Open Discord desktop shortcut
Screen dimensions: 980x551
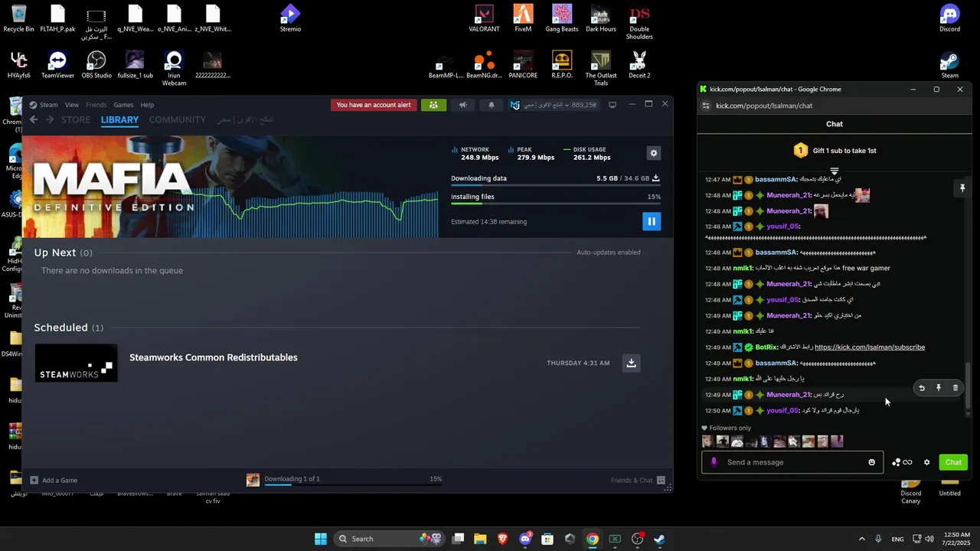pos(949,19)
